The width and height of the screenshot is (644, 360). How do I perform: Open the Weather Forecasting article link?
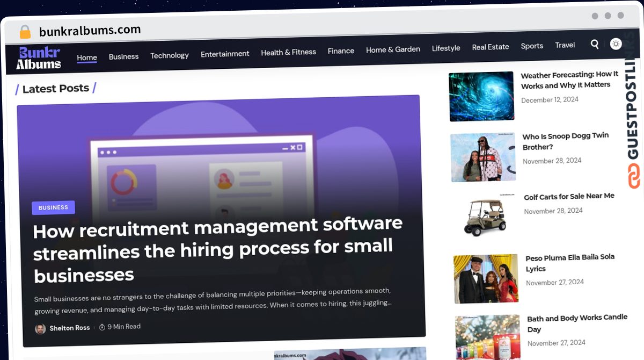[569, 80]
